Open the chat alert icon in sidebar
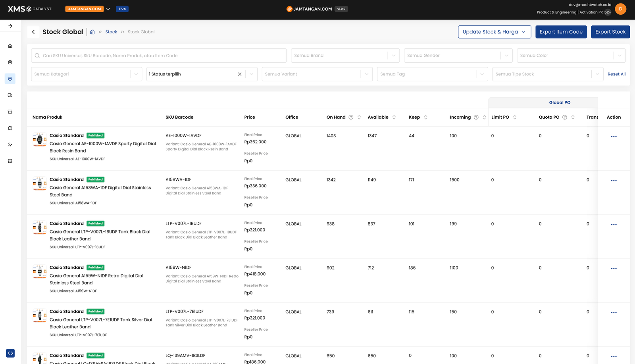Viewport: 635px width, 364px height. coord(10,128)
